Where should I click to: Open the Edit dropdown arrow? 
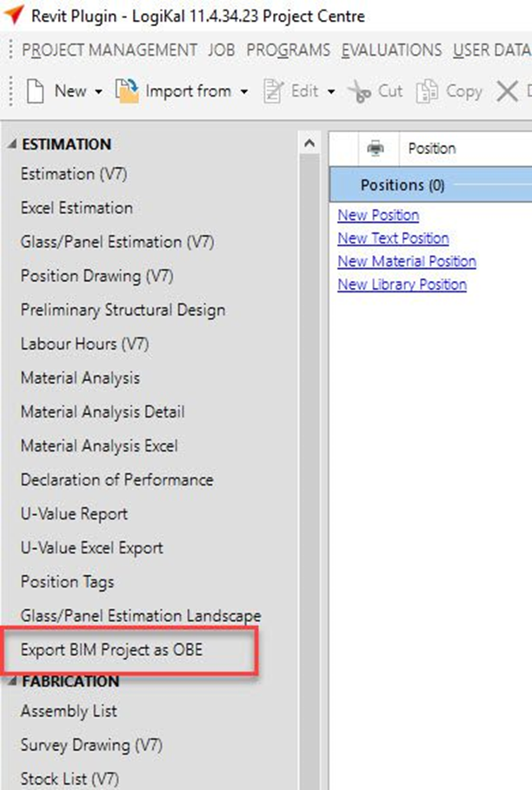[331, 91]
